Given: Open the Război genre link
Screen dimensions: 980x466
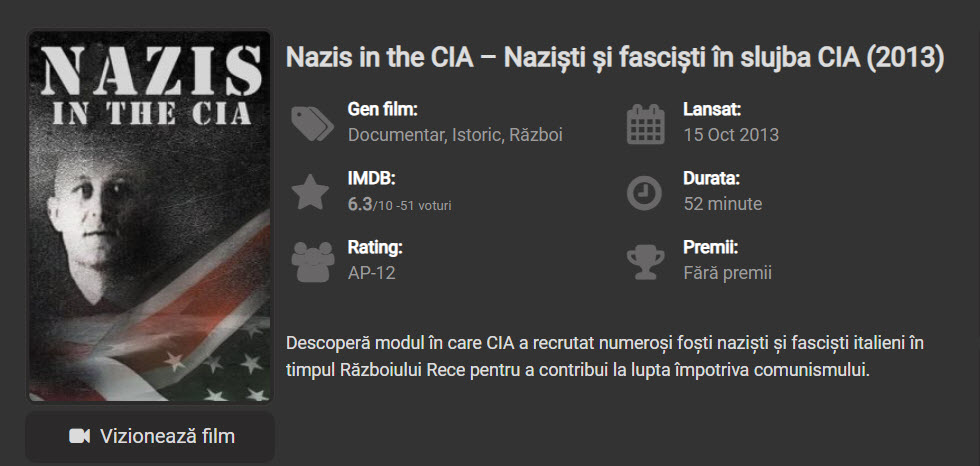Looking at the screenshot, I should click(x=536, y=135).
